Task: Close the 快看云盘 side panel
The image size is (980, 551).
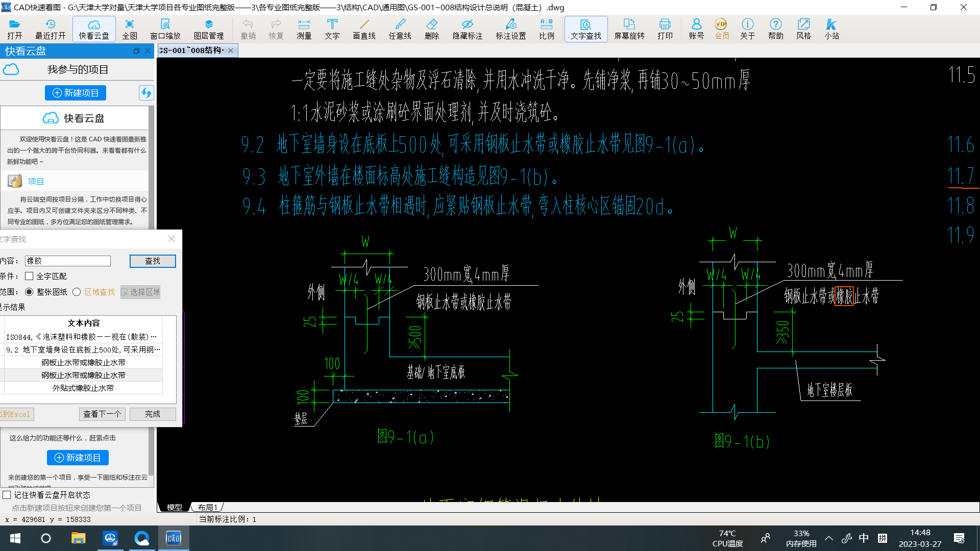Action: pos(148,51)
